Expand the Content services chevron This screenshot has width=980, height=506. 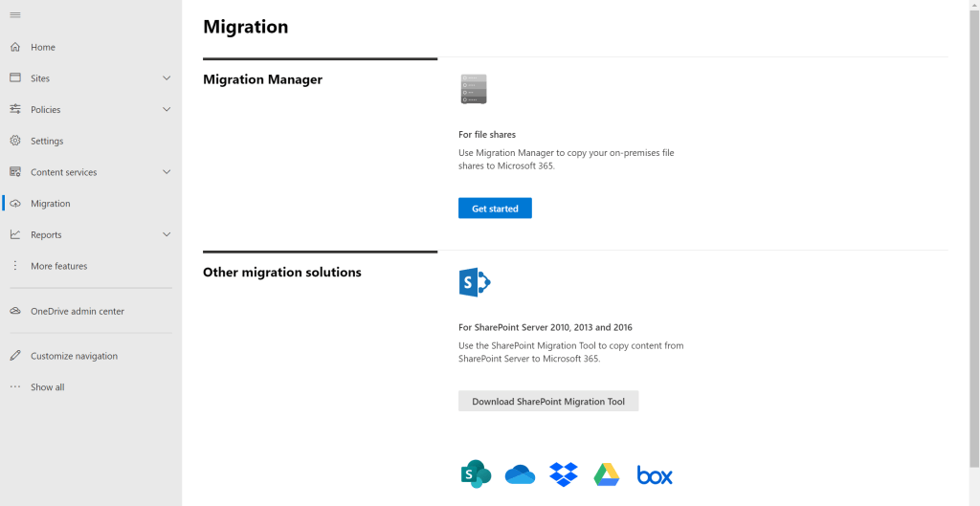pos(167,172)
